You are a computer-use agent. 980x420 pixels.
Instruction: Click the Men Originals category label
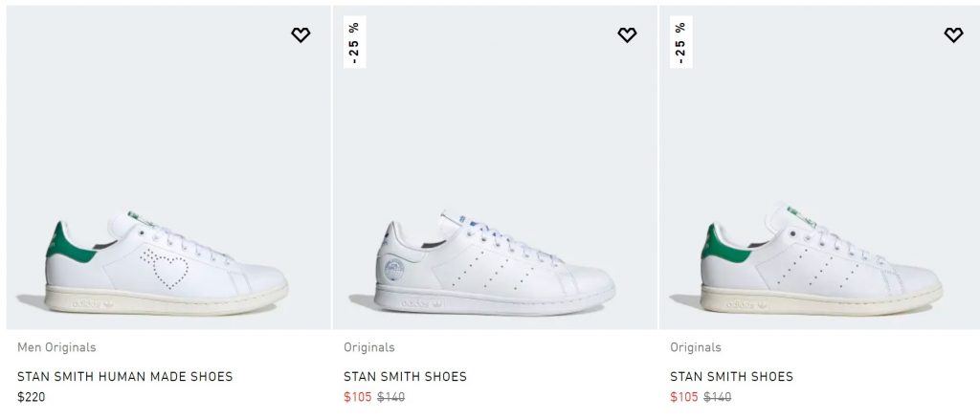point(56,347)
